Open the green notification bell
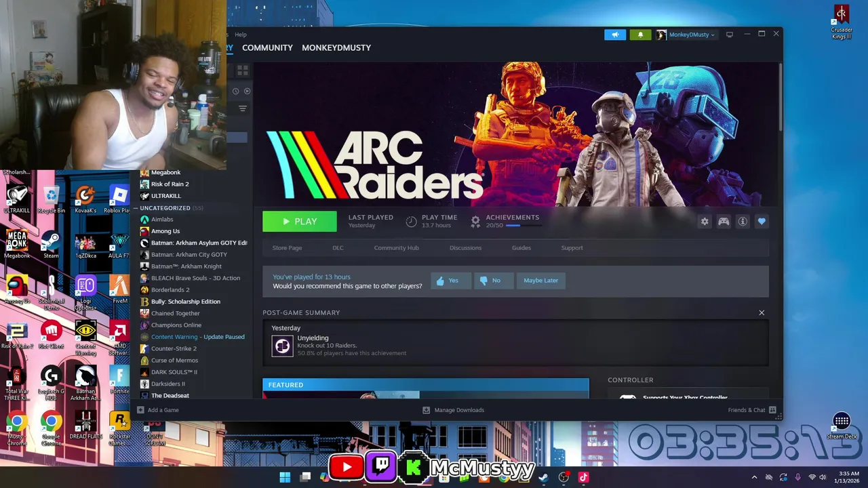 pyautogui.click(x=640, y=35)
